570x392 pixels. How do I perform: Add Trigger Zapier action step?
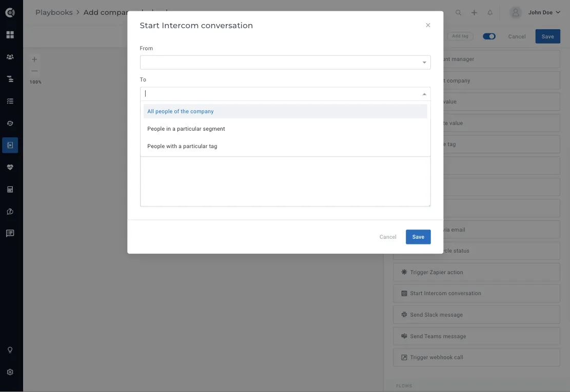click(x=476, y=272)
